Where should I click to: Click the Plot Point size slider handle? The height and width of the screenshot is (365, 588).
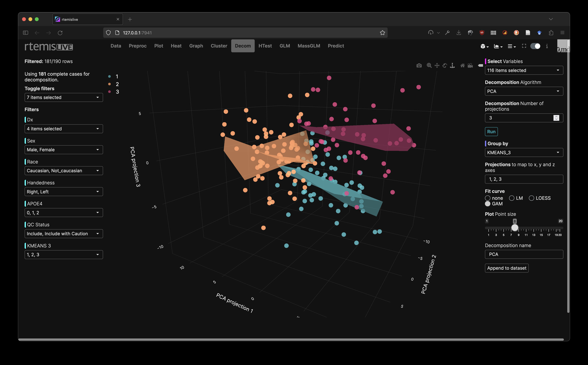pos(515,228)
